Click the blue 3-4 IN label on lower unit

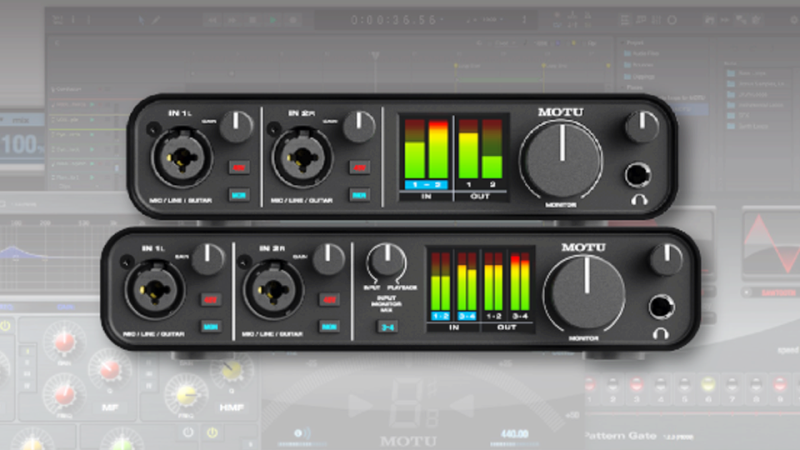467,316
